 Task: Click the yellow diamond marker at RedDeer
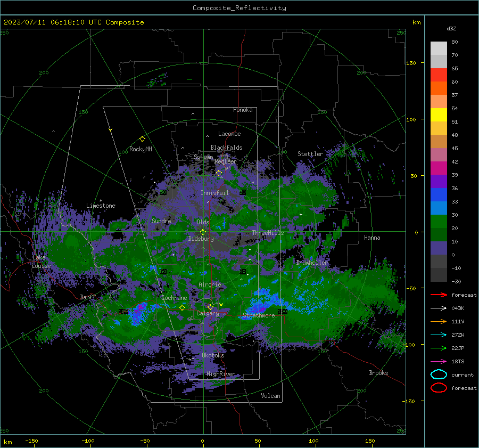tap(219, 173)
